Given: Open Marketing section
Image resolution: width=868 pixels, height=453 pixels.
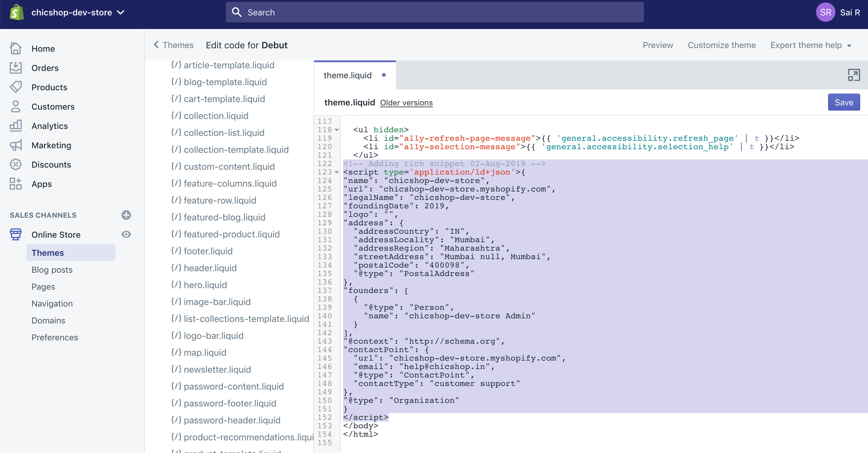Looking at the screenshot, I should (51, 145).
